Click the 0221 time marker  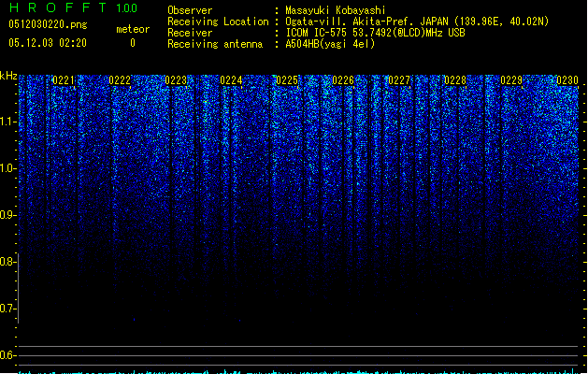point(64,80)
